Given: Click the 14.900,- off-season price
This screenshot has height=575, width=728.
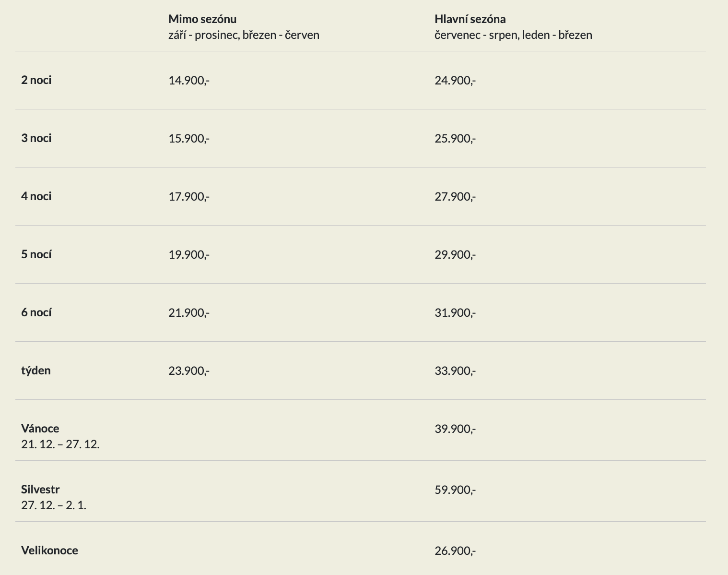Looking at the screenshot, I should click(x=189, y=81).
